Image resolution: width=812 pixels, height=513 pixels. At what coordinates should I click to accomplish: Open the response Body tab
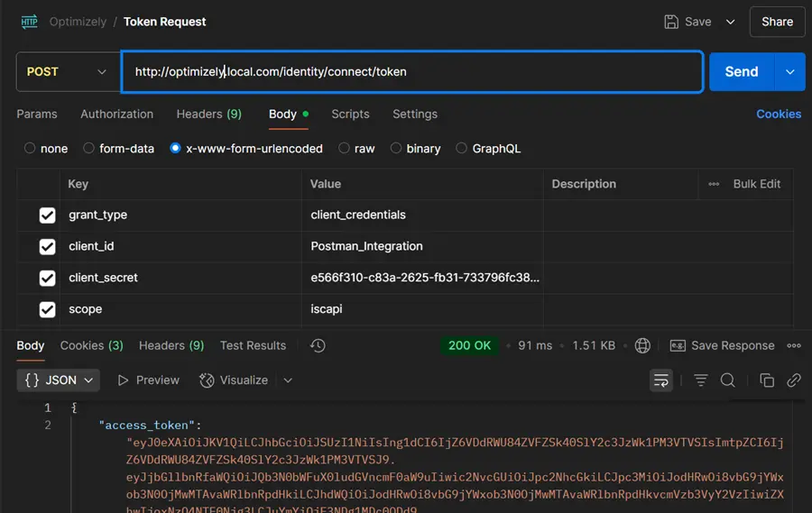click(31, 346)
